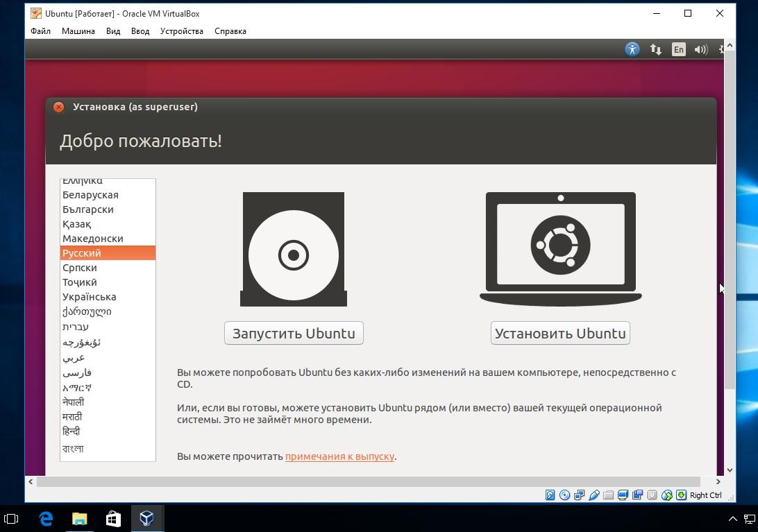Click the mouse integration status icon
Screen dimensions: 758x532
(667, 495)
